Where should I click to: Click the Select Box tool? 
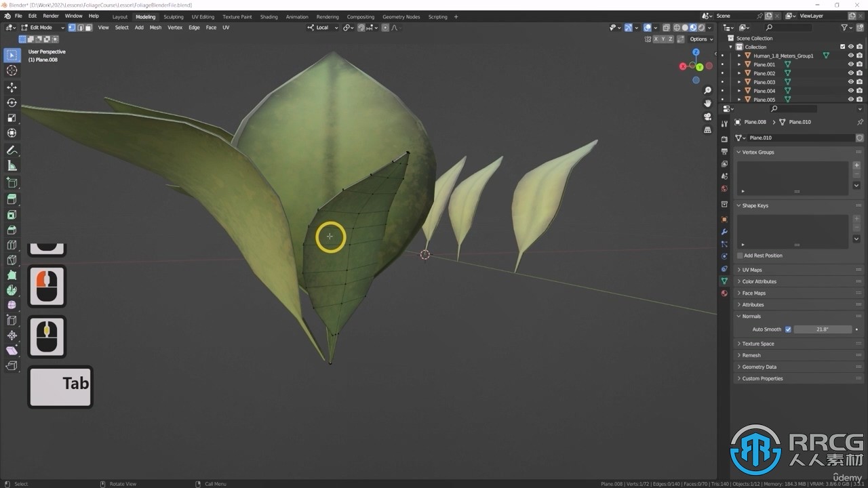[x=12, y=55]
